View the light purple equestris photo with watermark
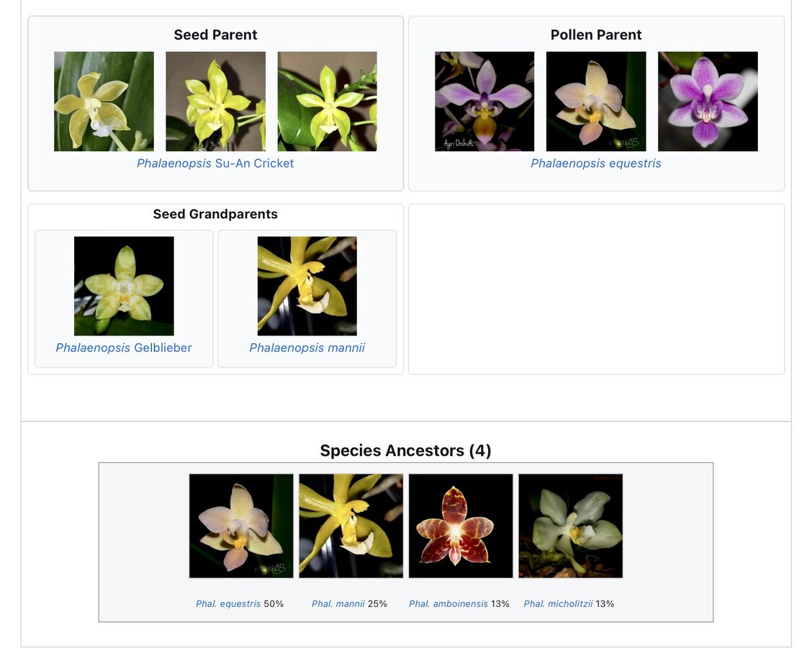The width and height of the screenshot is (812, 648). pos(484,102)
